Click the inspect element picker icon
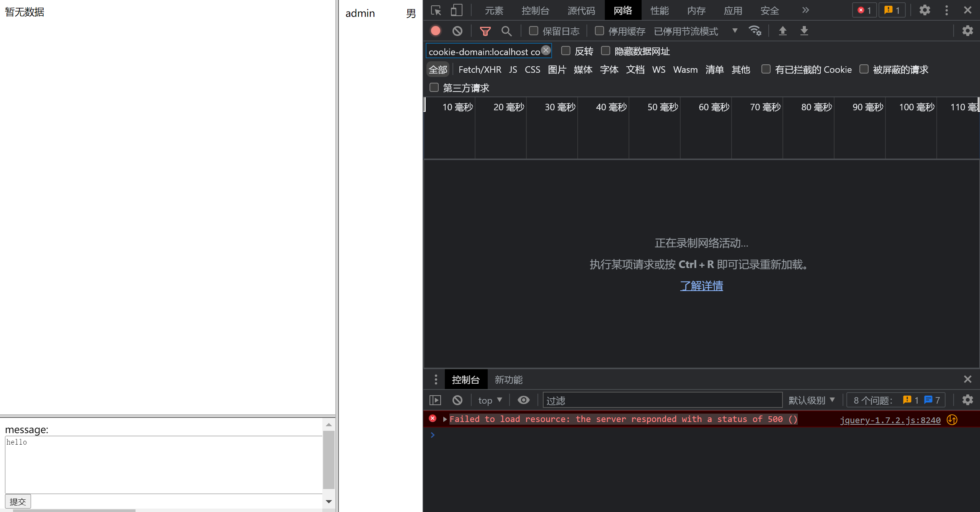 [x=436, y=10]
